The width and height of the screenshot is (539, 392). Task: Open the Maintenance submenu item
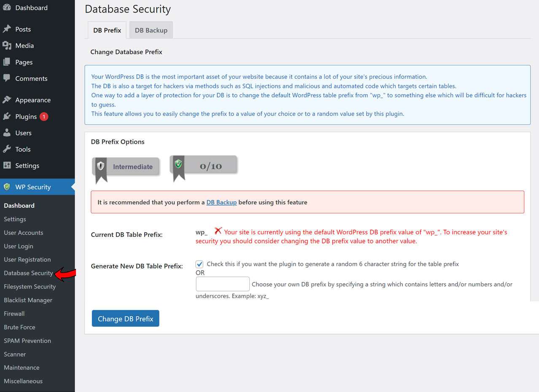tap(22, 368)
